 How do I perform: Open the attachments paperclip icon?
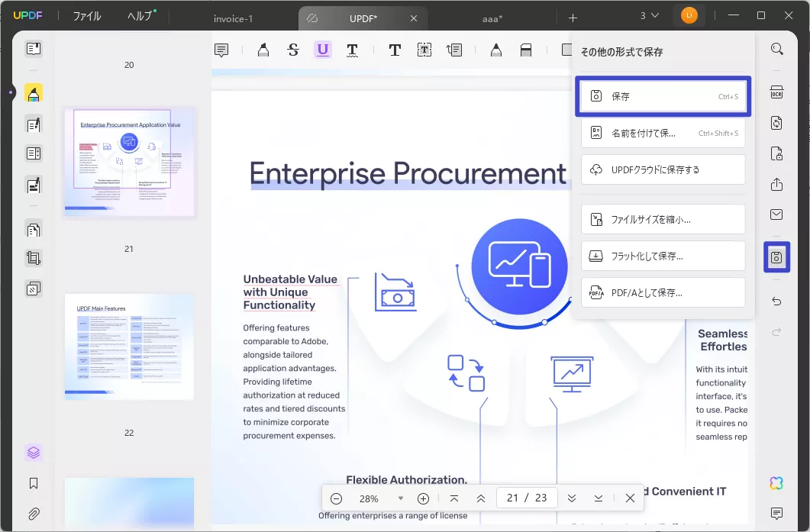click(34, 514)
